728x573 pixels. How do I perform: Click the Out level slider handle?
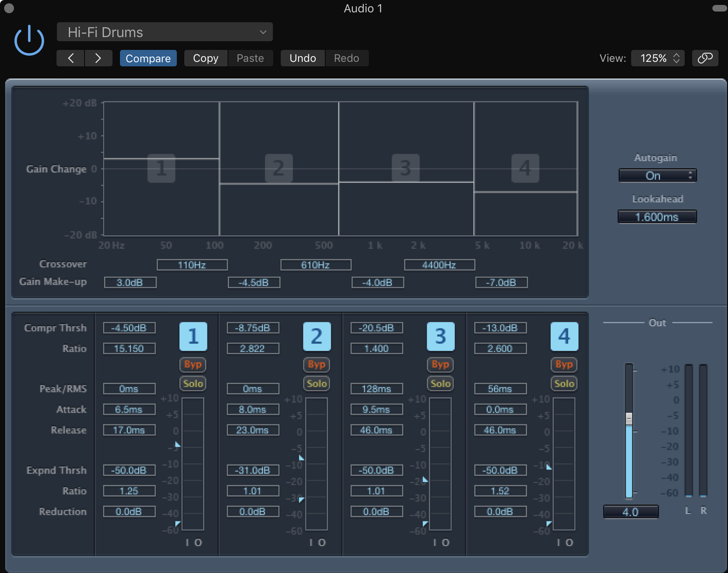(629, 419)
